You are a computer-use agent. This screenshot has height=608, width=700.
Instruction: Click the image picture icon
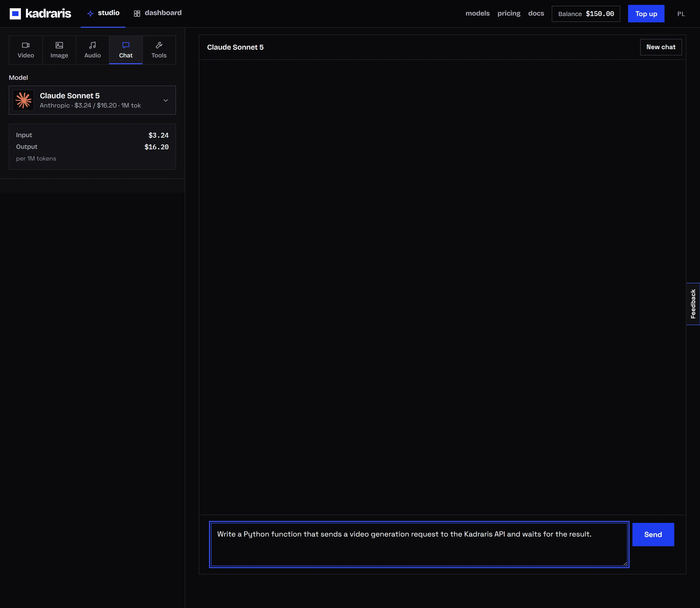tap(59, 45)
